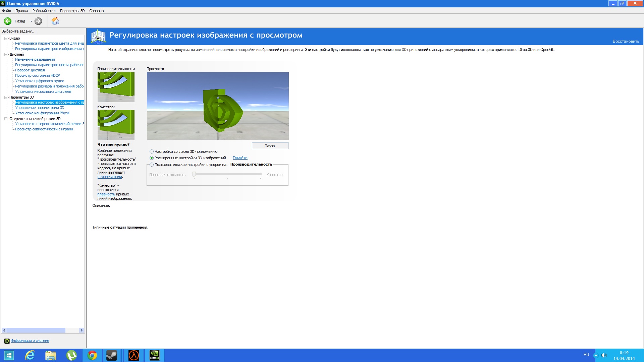This screenshot has width=644, height=362.
Task: Open File Explorer from taskbar
Action: (51, 355)
